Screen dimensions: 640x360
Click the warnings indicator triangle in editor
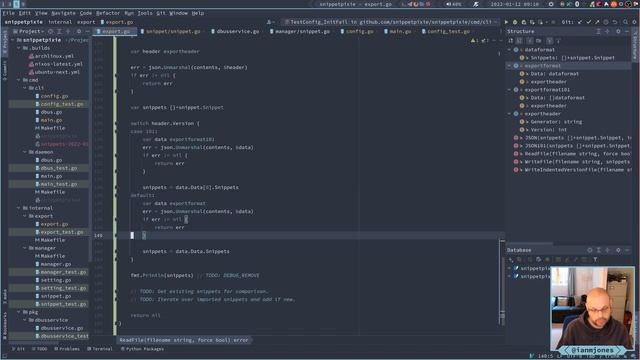point(474,40)
